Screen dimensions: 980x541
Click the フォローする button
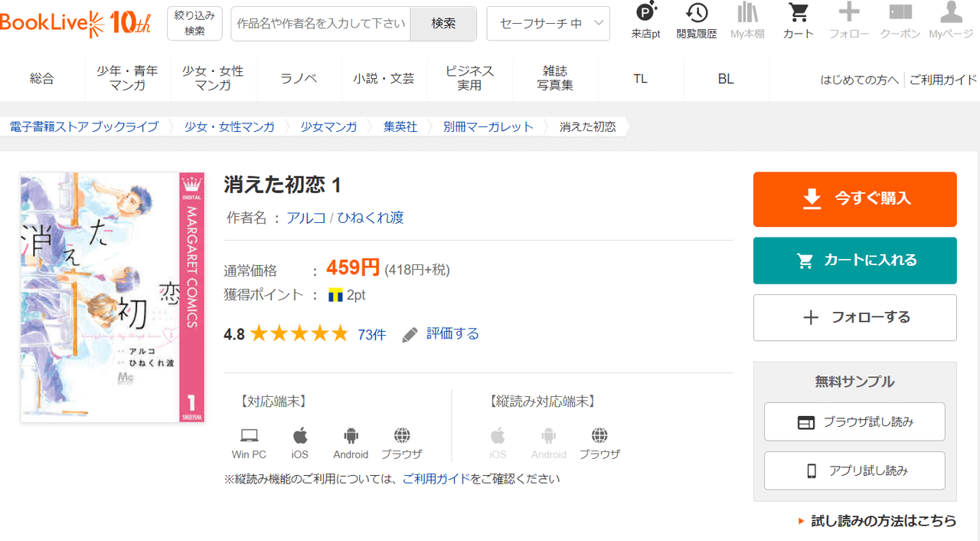(854, 317)
